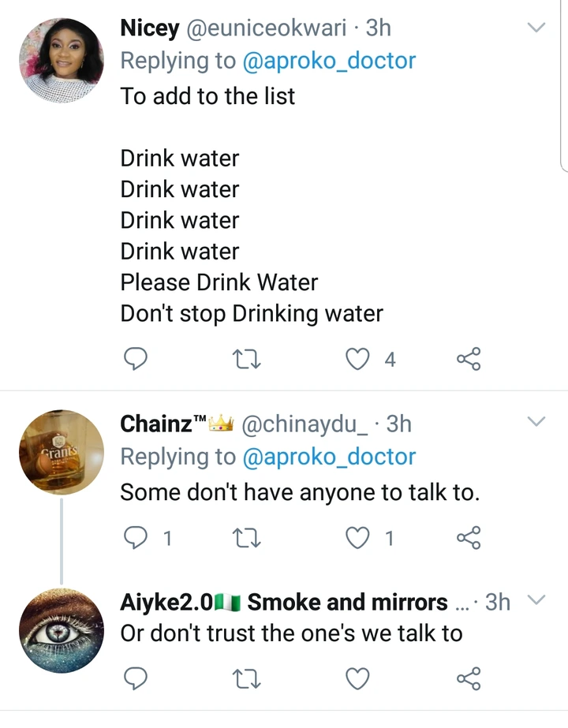Reply to Nicey's Drink water tweet

click(136, 360)
